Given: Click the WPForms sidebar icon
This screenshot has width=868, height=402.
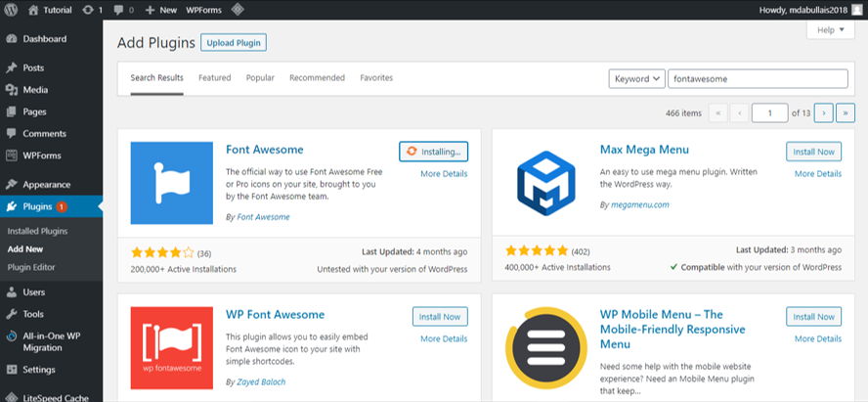Looking at the screenshot, I should point(12,156).
